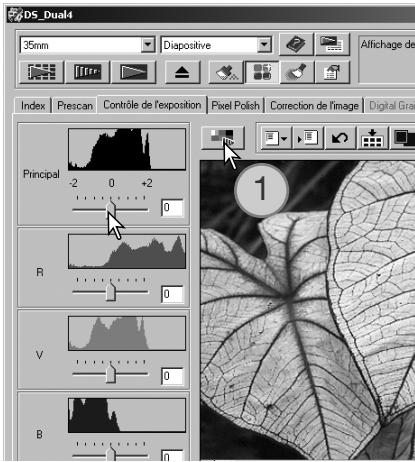Open the Pixel Polish tab

click(x=235, y=106)
